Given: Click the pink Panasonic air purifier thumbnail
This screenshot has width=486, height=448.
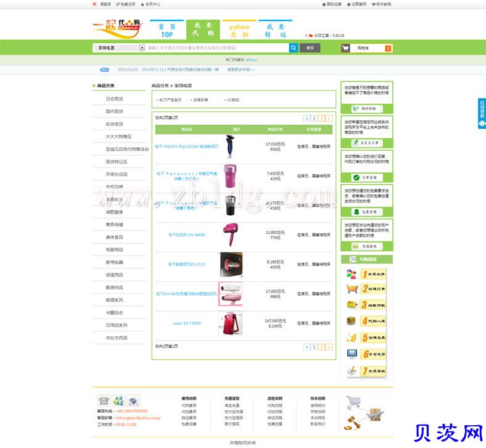Looking at the screenshot, I should (x=230, y=176).
